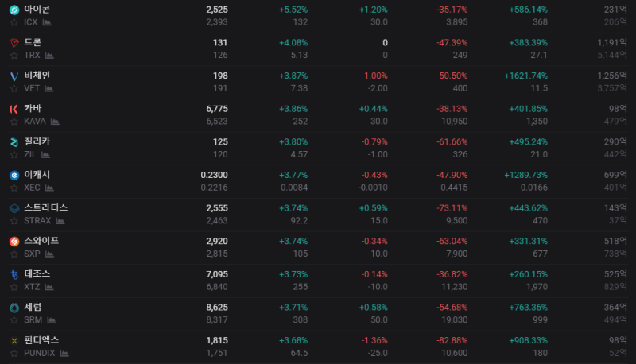Select the -61.66% value in ZIL row

pyautogui.click(x=452, y=142)
